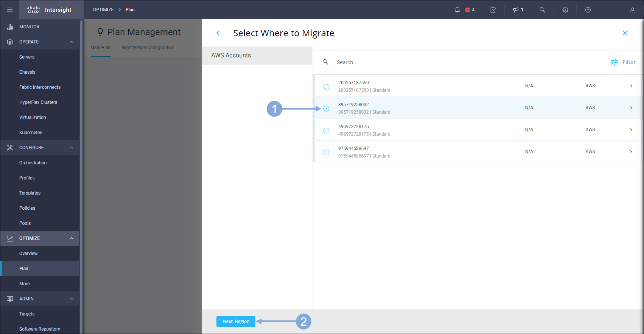Viewport: 644px width, 334px height.
Task: Click Plan in the breadcrumb
Action: pyautogui.click(x=130, y=10)
